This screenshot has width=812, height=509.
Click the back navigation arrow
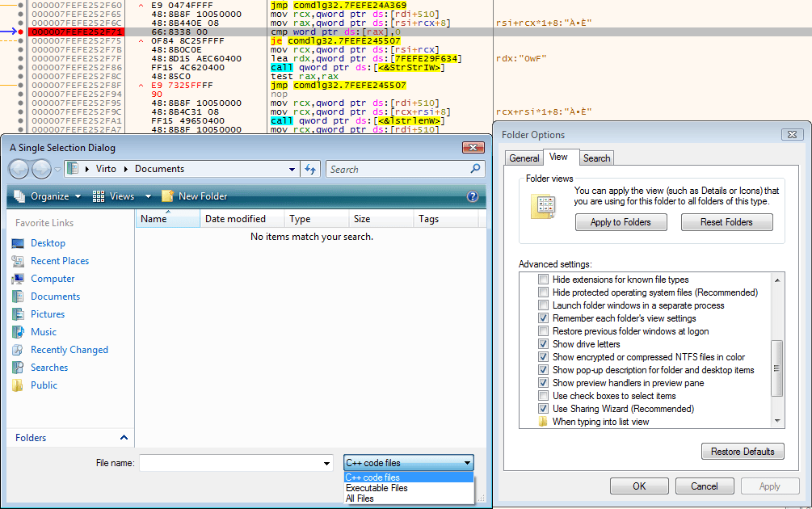pos(18,168)
